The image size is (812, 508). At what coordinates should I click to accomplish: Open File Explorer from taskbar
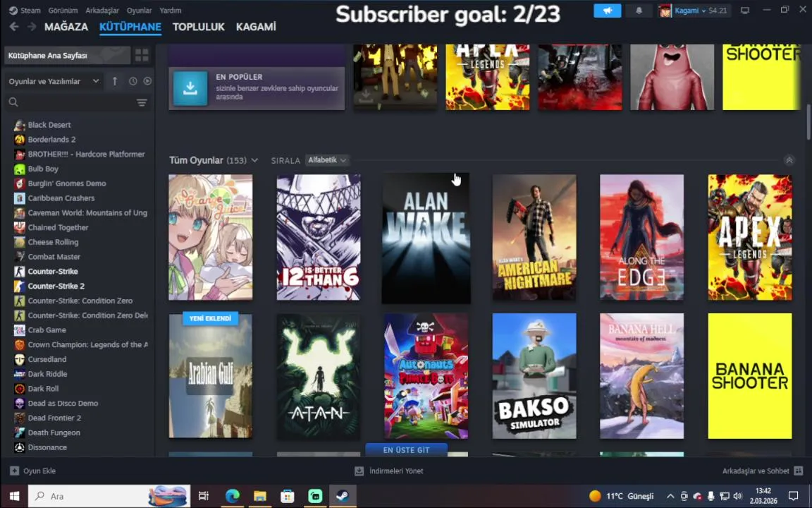point(260,496)
